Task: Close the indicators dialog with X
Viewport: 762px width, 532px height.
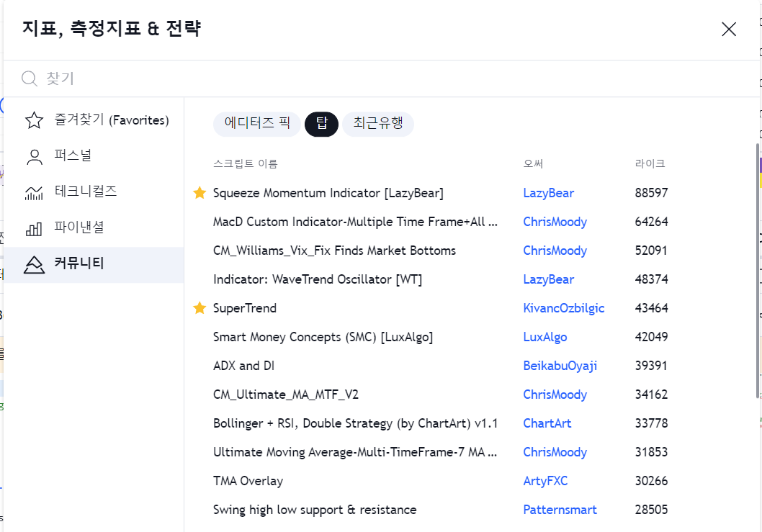Action: (x=728, y=29)
